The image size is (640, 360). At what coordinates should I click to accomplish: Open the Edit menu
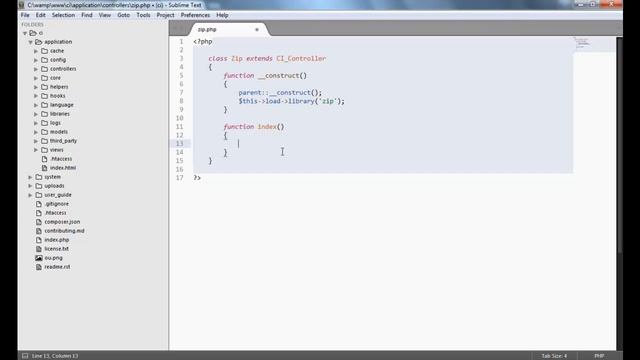[x=40, y=15]
